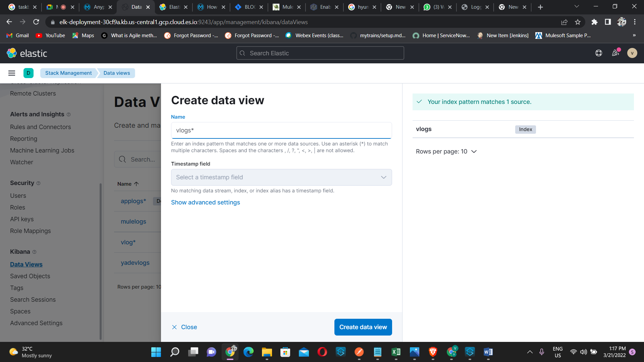Click the close X icon on dialog
The width and height of the screenshot is (644, 362).
[x=174, y=327]
